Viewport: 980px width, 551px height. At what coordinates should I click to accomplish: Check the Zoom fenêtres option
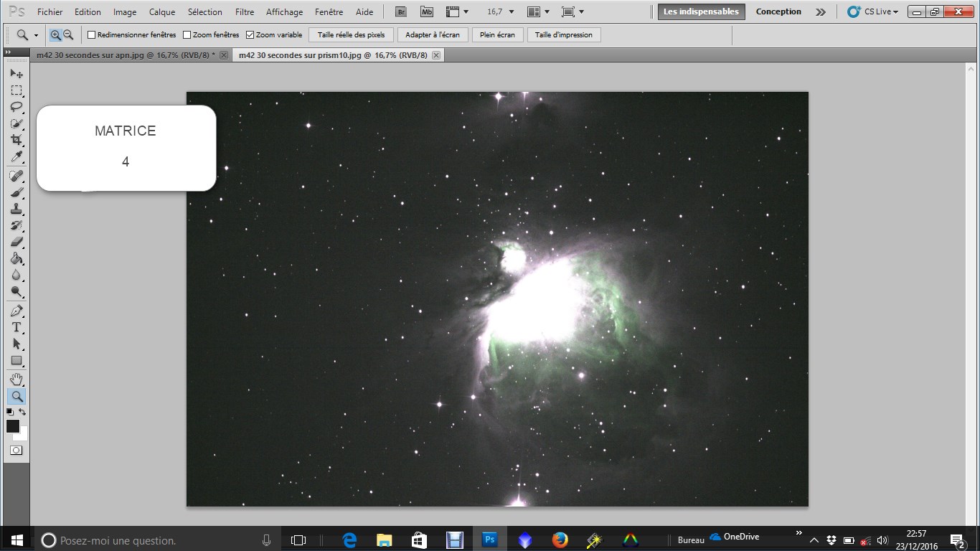pos(187,35)
